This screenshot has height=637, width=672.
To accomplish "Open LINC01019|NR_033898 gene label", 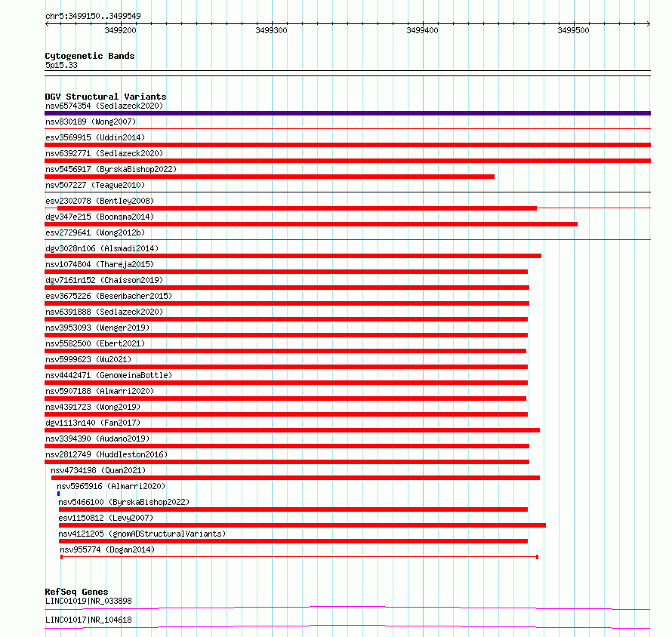I will [88, 601].
